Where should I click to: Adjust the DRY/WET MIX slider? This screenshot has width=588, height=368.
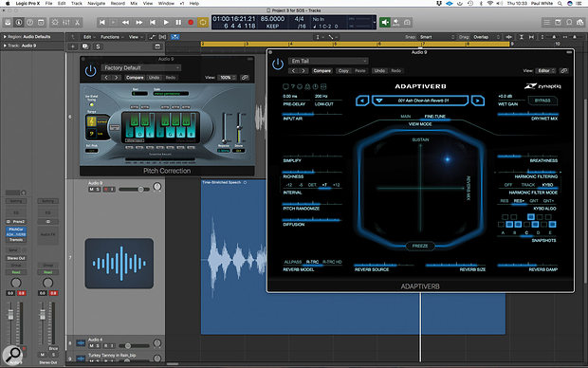click(x=527, y=114)
